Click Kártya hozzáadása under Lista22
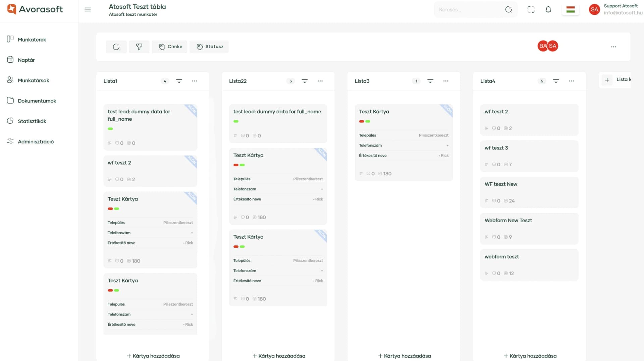Viewport: 644px width, 361px height. click(x=279, y=356)
